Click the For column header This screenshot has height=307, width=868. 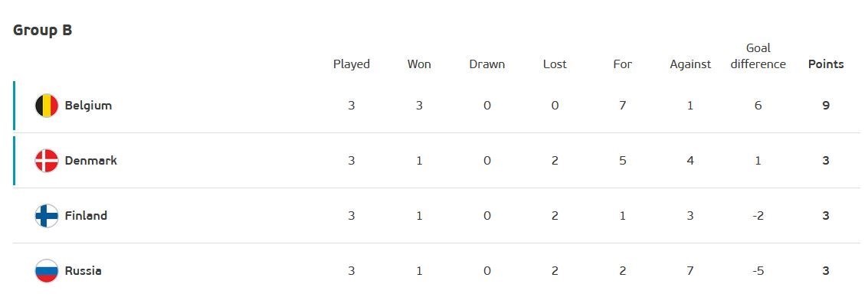click(x=623, y=64)
